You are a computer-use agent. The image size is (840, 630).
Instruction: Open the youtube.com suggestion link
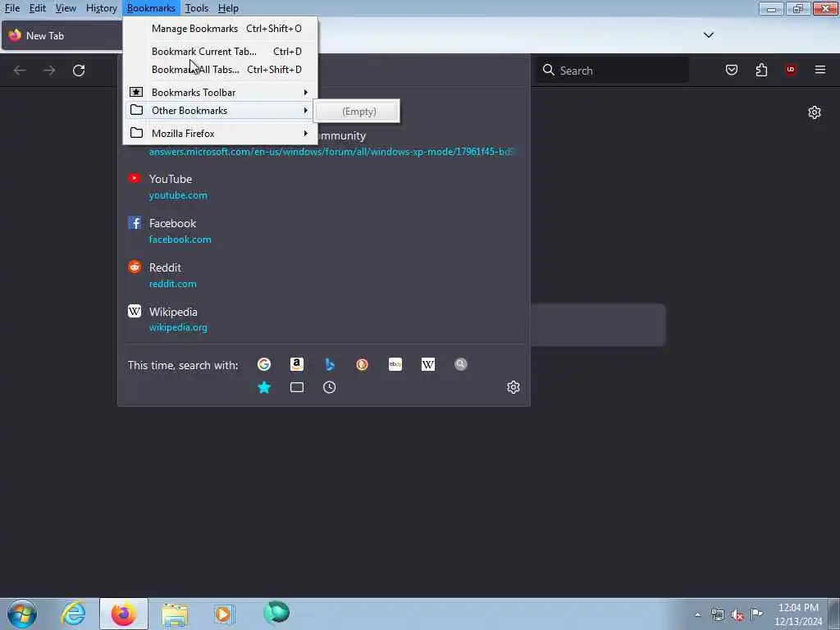coord(178,195)
